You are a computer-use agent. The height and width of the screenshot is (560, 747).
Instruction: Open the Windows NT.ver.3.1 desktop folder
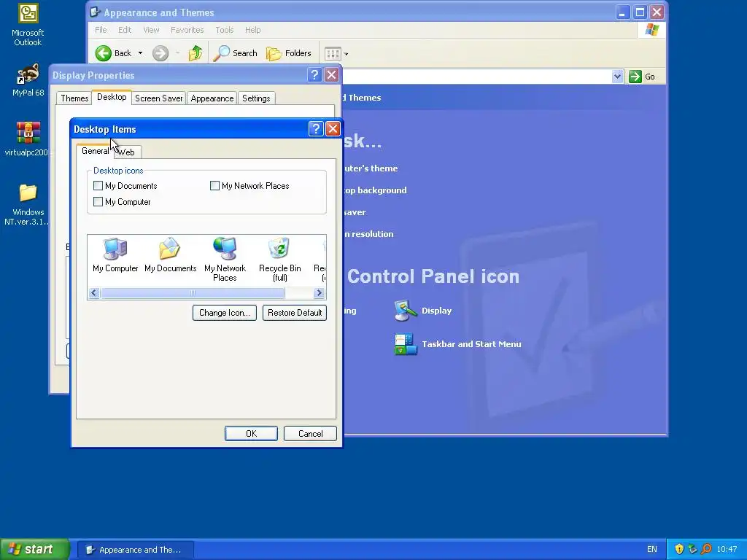(x=28, y=205)
